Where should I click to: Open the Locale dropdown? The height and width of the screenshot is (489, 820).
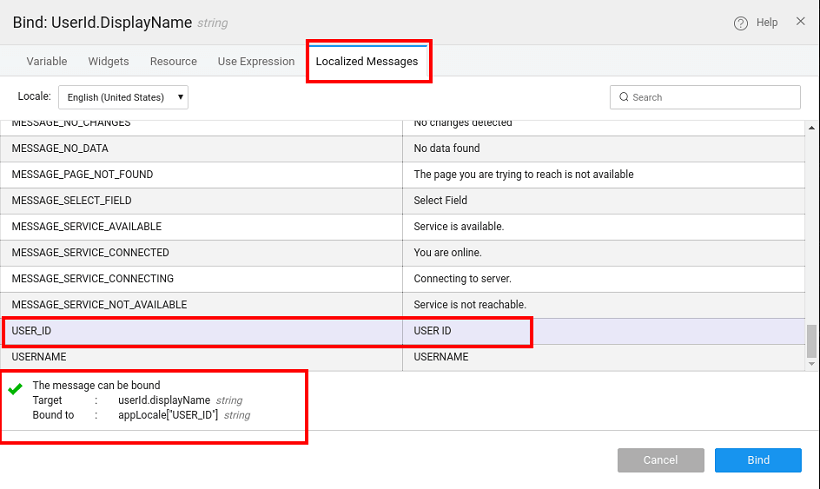point(123,97)
